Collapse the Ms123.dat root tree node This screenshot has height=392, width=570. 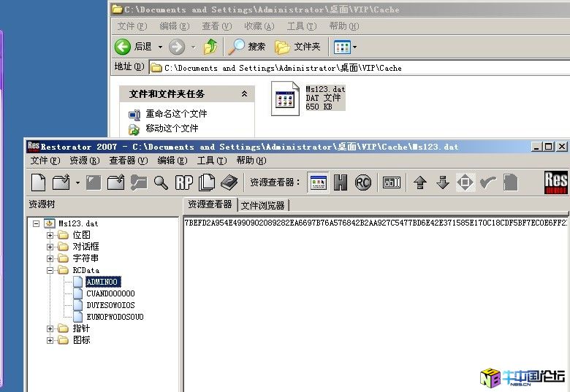coord(36,223)
